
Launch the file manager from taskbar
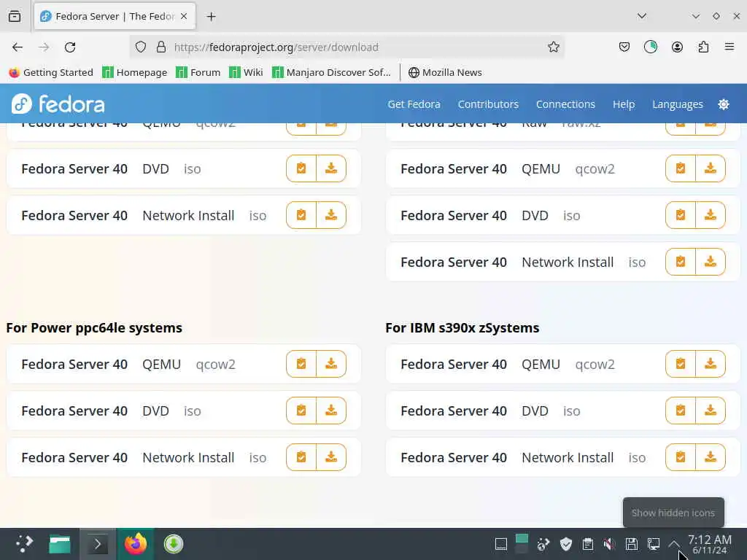(60, 544)
